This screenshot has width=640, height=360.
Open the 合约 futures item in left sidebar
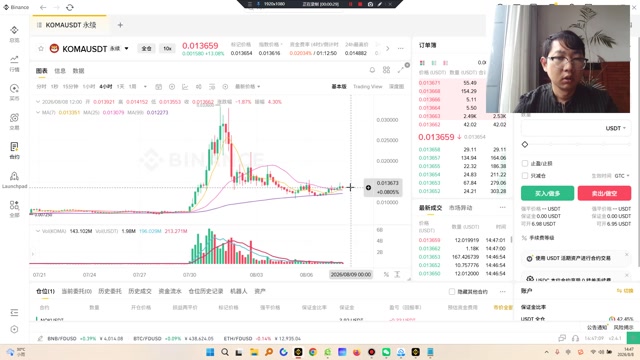click(x=14, y=150)
